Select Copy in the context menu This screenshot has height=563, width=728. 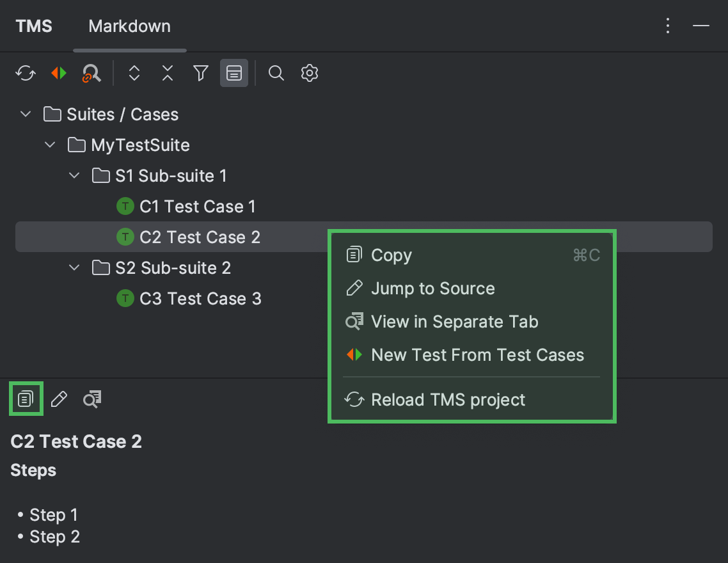point(391,255)
